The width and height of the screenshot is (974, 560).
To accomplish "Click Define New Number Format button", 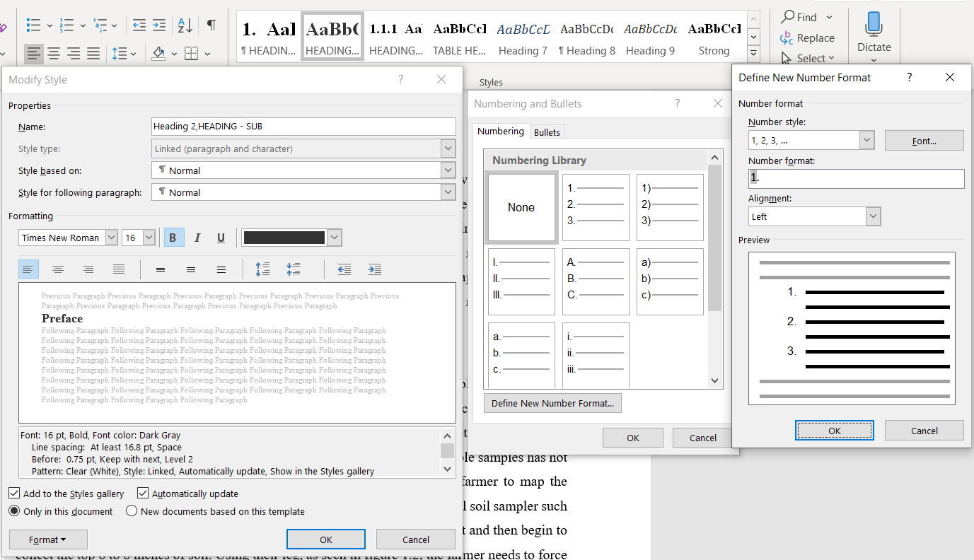I will tap(552, 403).
